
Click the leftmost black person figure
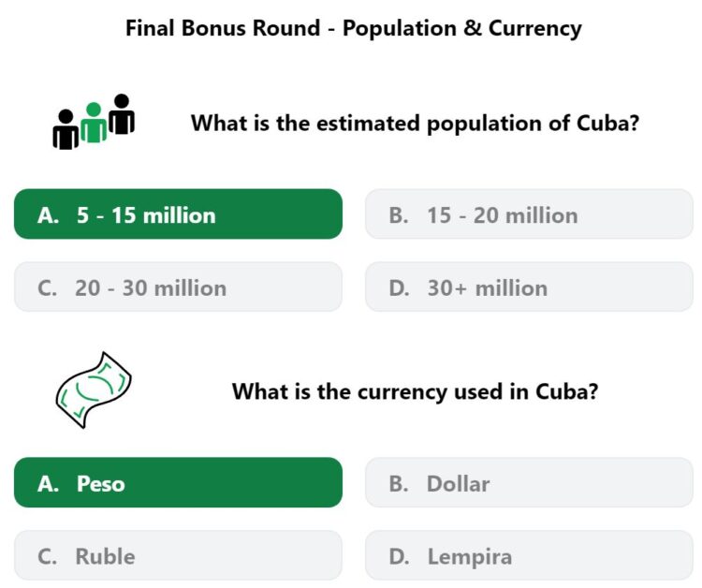tap(66, 129)
